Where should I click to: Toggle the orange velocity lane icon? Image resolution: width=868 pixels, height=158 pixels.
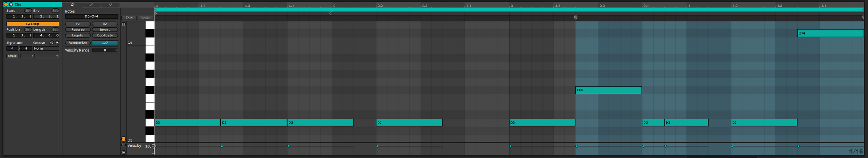124,139
